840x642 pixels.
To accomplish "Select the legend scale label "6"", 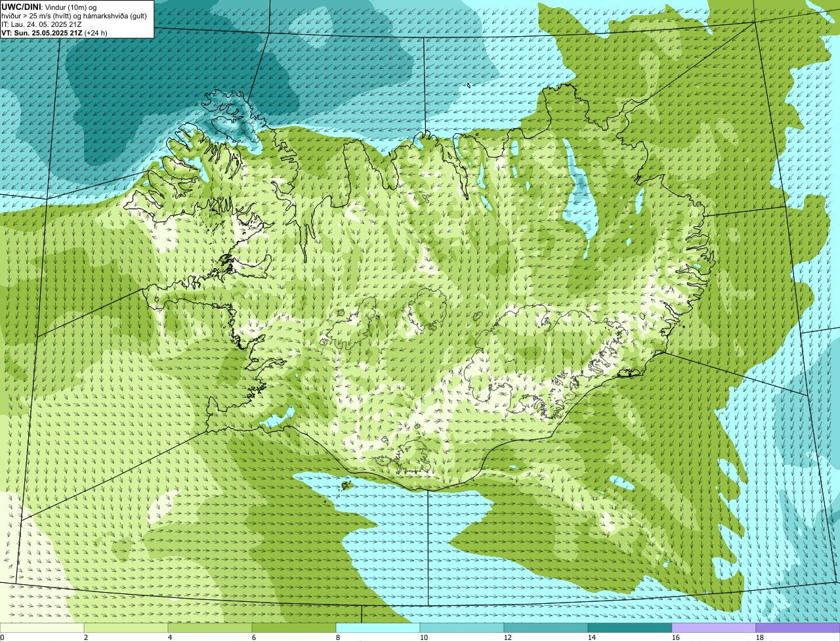I will pos(254,637).
